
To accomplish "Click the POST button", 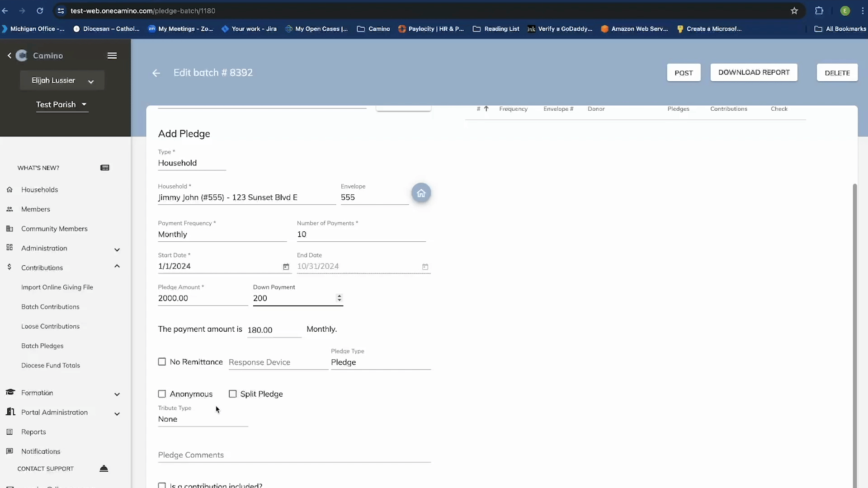I will click(x=684, y=73).
